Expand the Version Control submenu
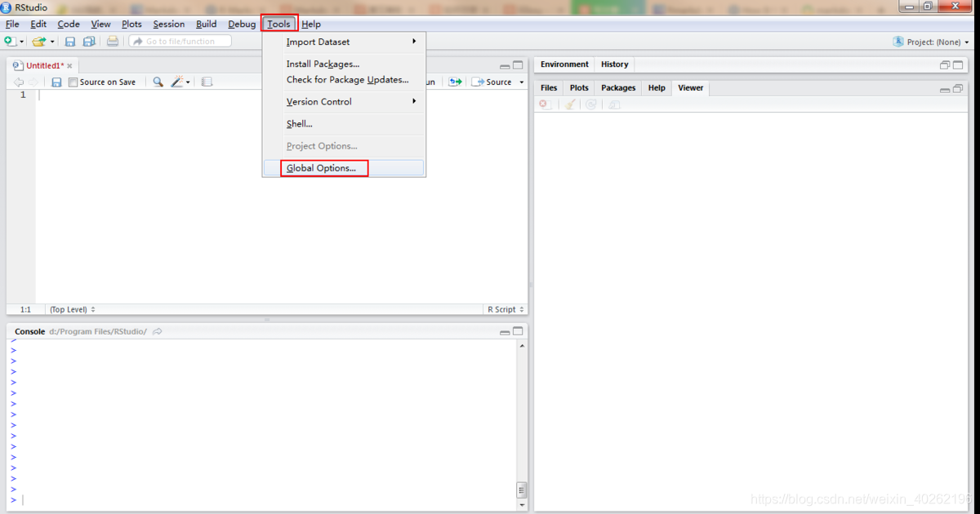The height and width of the screenshot is (514, 980). 344,102
